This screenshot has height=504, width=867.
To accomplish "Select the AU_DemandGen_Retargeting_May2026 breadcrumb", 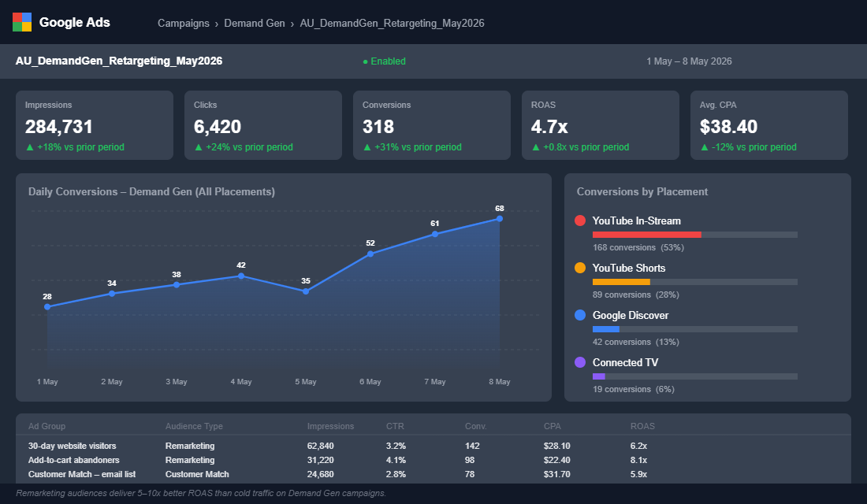I will pyautogui.click(x=392, y=23).
